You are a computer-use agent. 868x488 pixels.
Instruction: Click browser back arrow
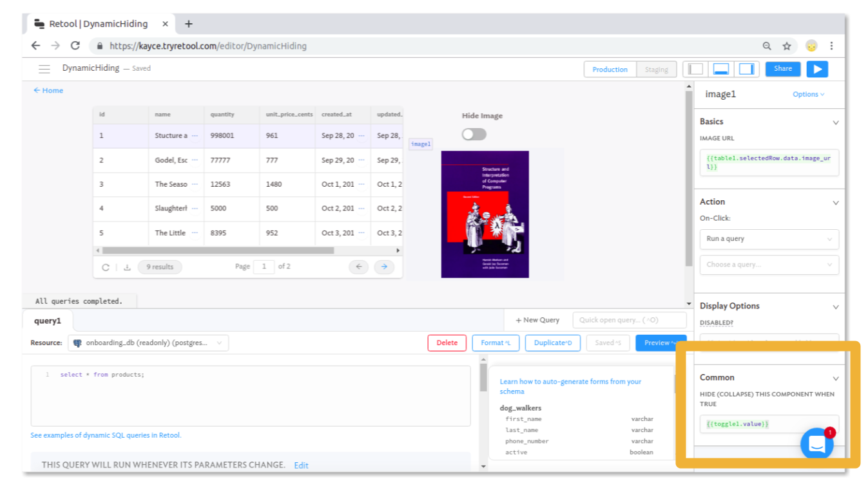[x=35, y=46]
